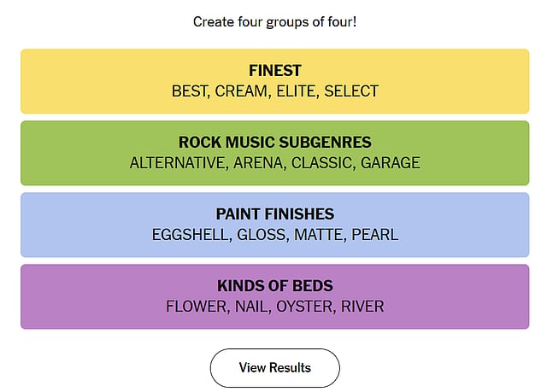Select the FINEST category title
Viewport: 547px width, 392px height.
[274, 71]
